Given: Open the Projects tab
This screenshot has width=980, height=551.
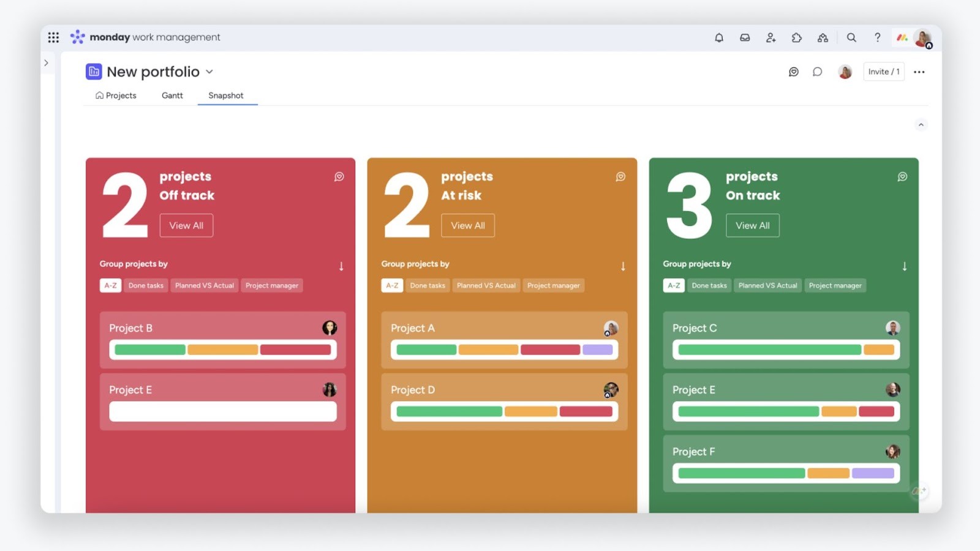Looking at the screenshot, I should (x=116, y=96).
